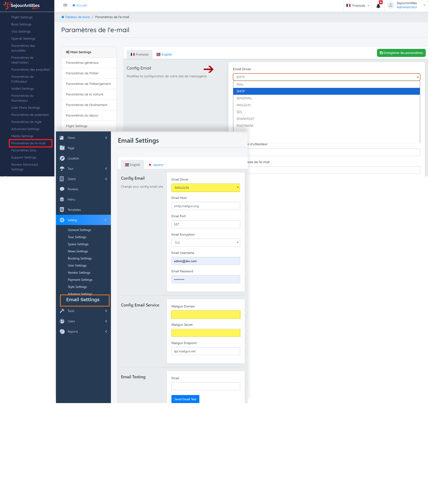Viewport: 429px width, 504px height.
Task: Click the Location compass icon
Action: point(62,158)
